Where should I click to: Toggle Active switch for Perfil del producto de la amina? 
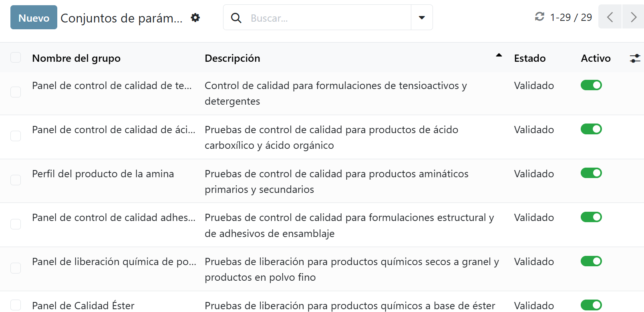[x=591, y=173]
